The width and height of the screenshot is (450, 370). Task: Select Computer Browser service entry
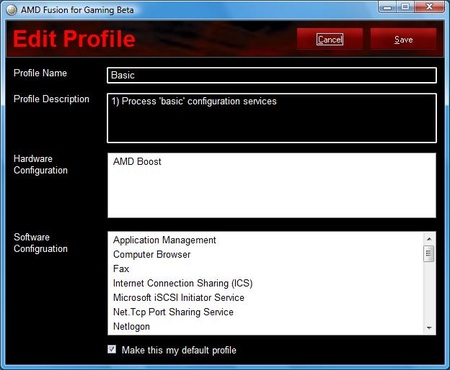[152, 254]
